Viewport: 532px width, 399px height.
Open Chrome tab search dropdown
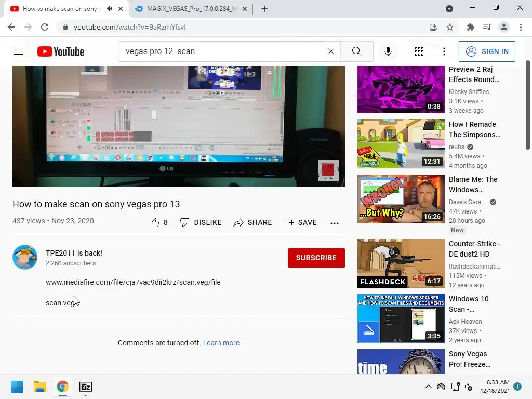(449, 9)
